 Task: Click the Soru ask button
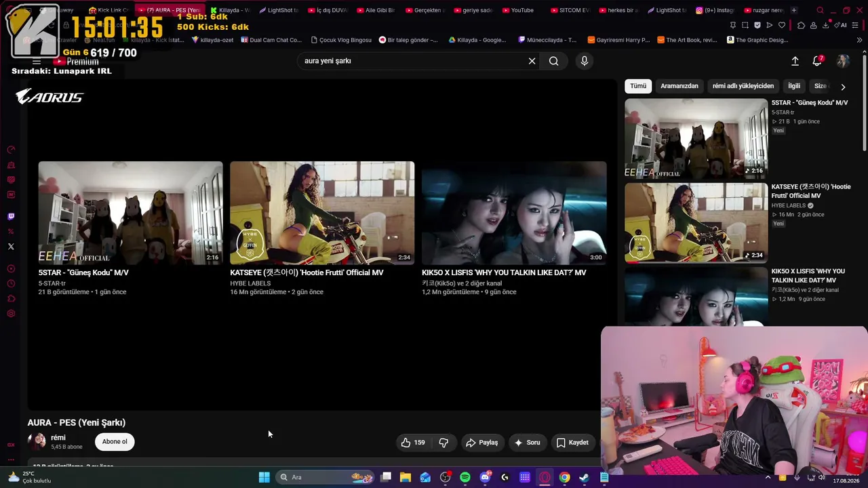528,443
